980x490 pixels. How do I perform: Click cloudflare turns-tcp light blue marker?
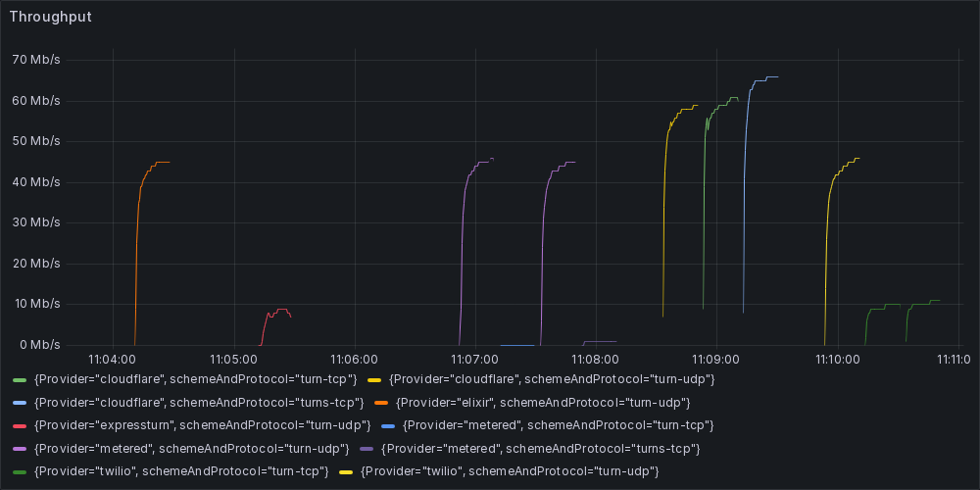coord(20,402)
